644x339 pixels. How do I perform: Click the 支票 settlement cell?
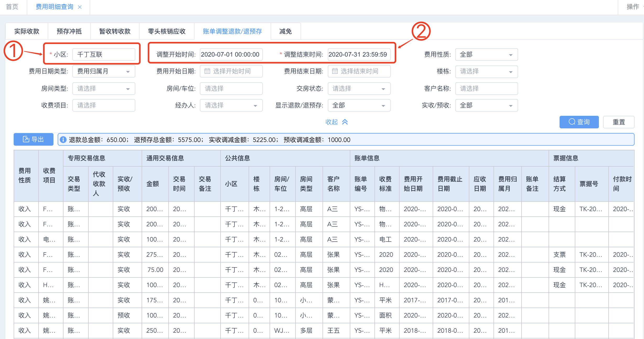coord(562,255)
